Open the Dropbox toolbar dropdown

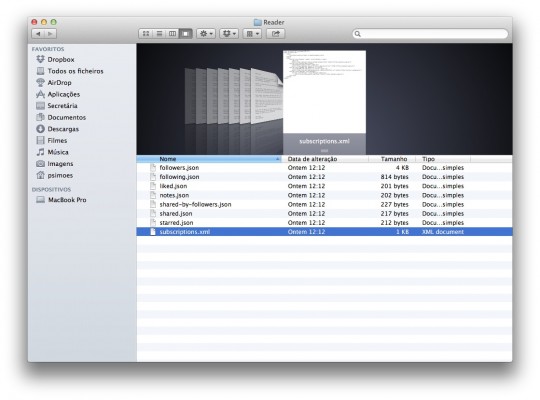click(229, 33)
